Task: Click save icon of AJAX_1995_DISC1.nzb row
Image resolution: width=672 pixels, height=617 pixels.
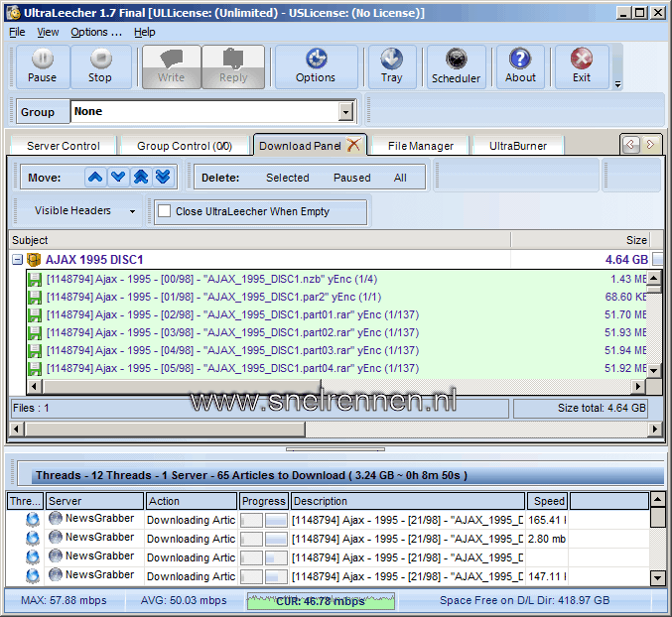Action: (35, 279)
